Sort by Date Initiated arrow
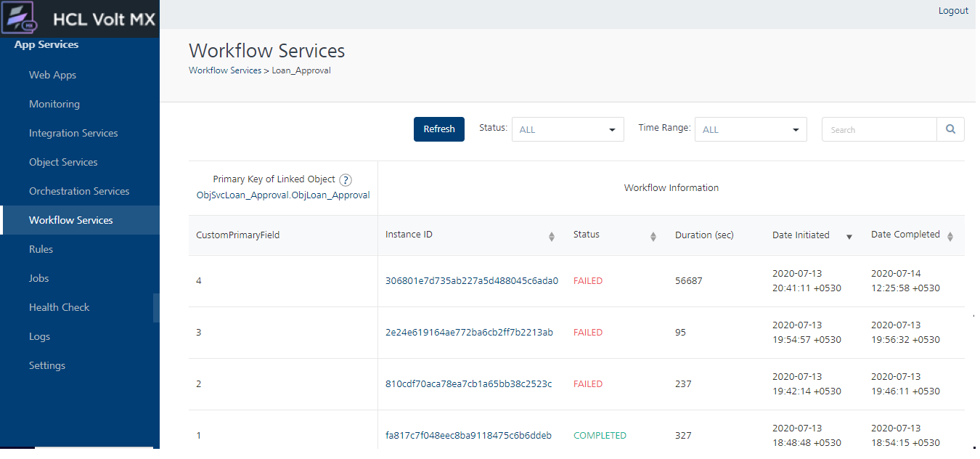Screen dimensions: 980x459 coord(849,237)
